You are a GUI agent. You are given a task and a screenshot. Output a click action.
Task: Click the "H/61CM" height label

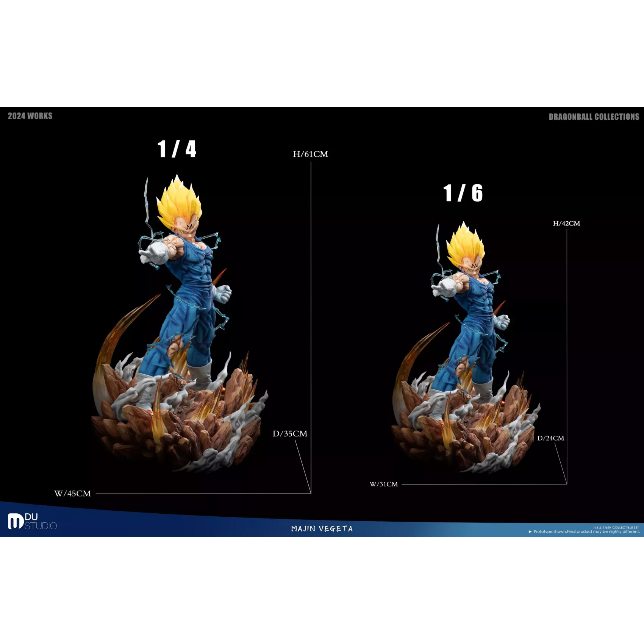311,154
